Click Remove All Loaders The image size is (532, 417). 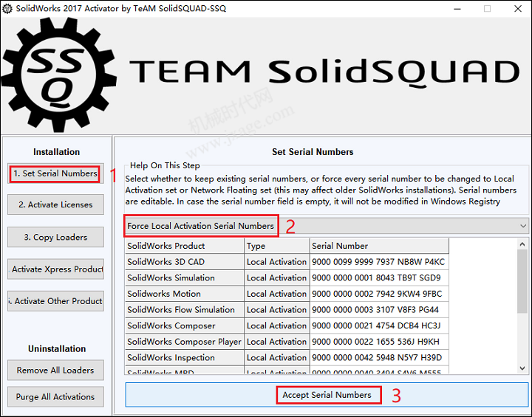(x=55, y=370)
